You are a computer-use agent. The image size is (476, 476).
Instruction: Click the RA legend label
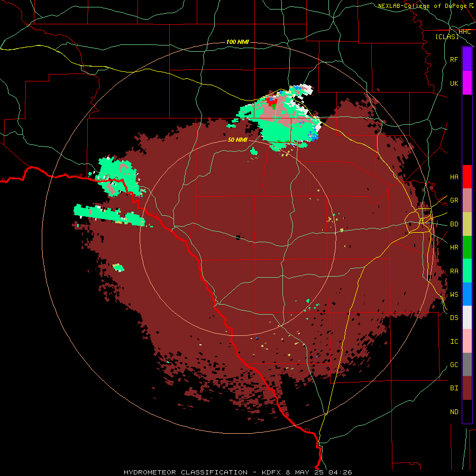[x=454, y=271]
